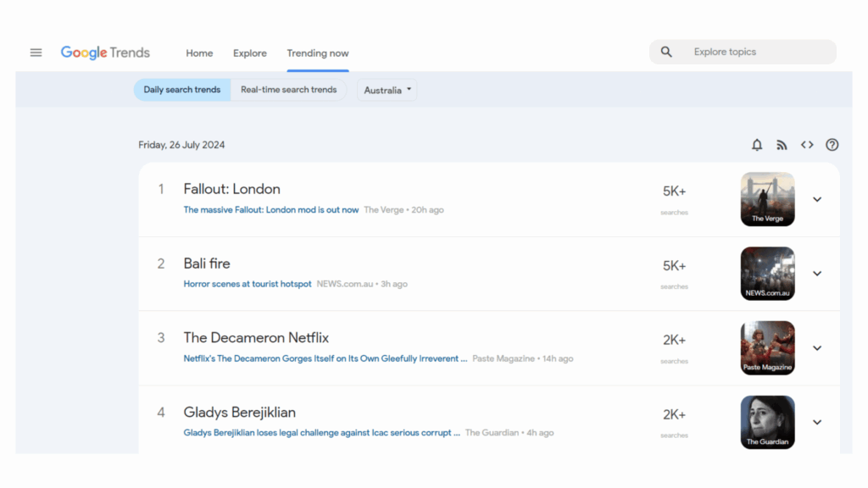Viewport: 868px width, 488px height.
Task: Click 'The Decameron Netflix' trend title
Action: (256, 337)
